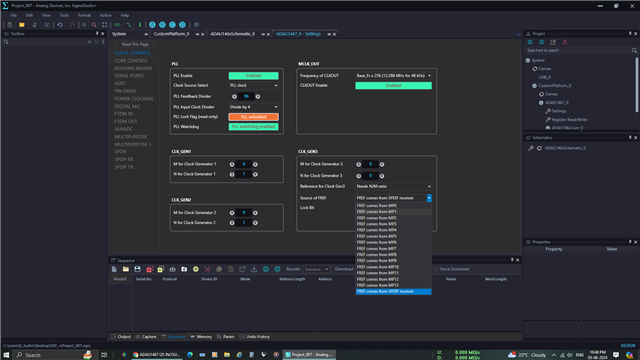640x360 pixels.
Task: Click the fit-to-screen icon in toolbar
Action: pyautogui.click(x=104, y=25)
